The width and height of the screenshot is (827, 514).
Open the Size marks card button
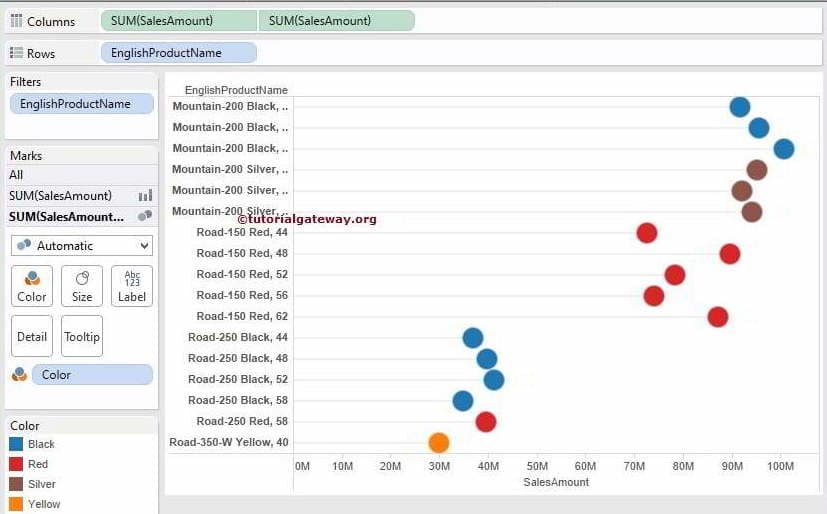point(82,286)
